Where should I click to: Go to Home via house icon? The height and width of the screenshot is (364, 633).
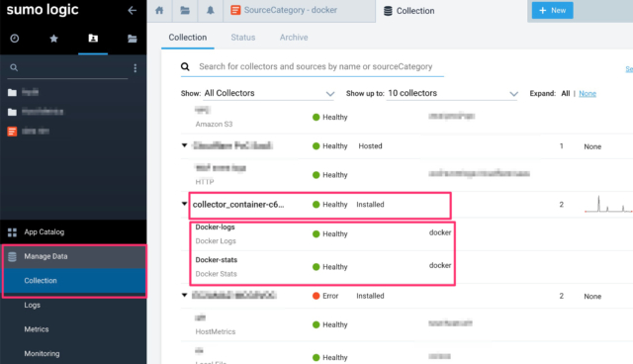pyautogui.click(x=159, y=11)
